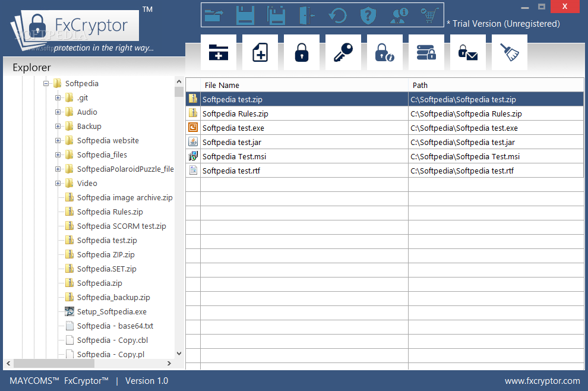Click the Path column header

click(x=496, y=85)
